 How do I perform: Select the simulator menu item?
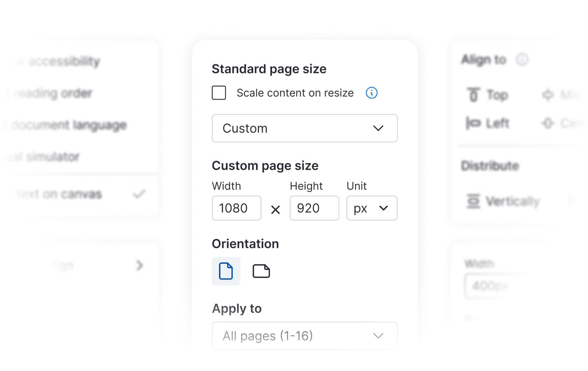[43, 157]
